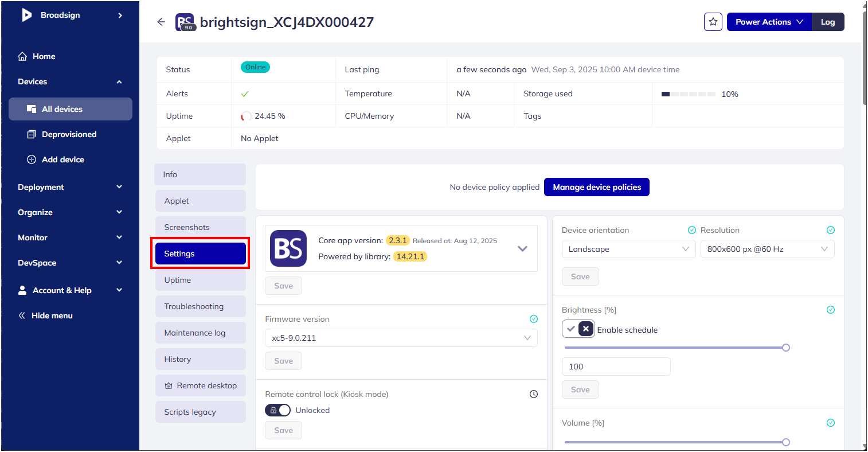The height and width of the screenshot is (452, 868).
Task: Click the Broadsign logo icon
Action: click(x=26, y=15)
